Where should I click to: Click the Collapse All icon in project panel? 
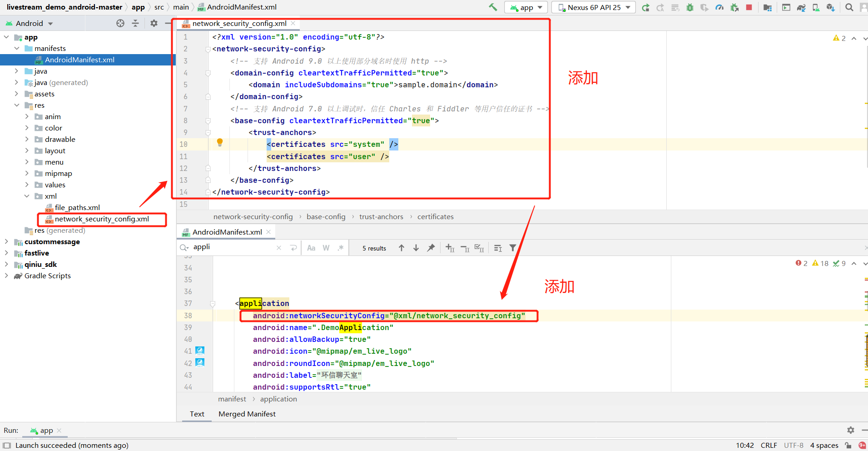[x=135, y=23]
